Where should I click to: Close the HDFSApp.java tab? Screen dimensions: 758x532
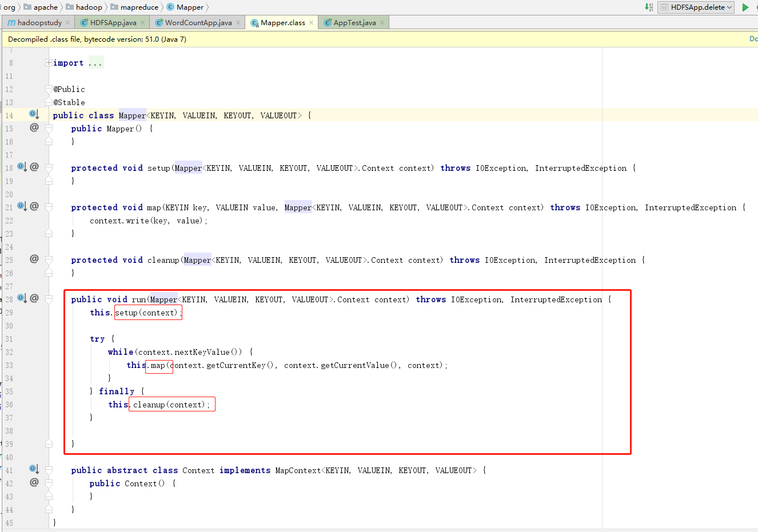click(142, 23)
